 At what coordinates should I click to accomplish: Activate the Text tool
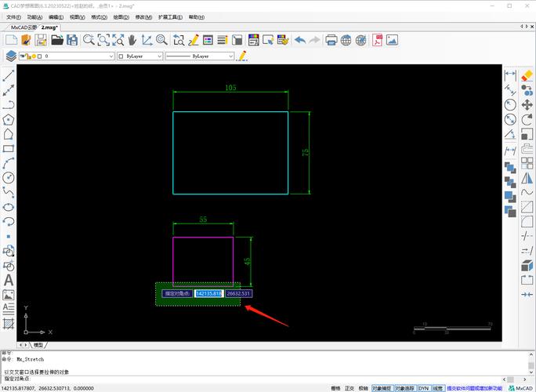coord(9,280)
